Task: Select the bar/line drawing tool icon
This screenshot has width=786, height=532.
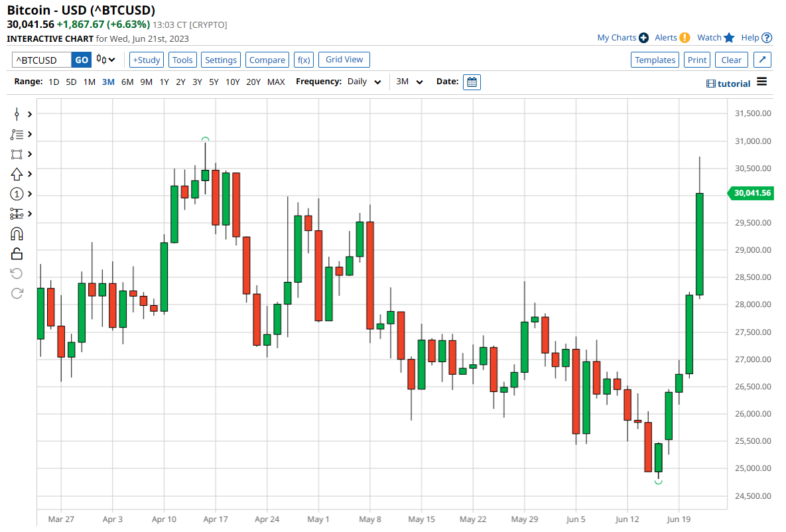Action: tap(17, 114)
